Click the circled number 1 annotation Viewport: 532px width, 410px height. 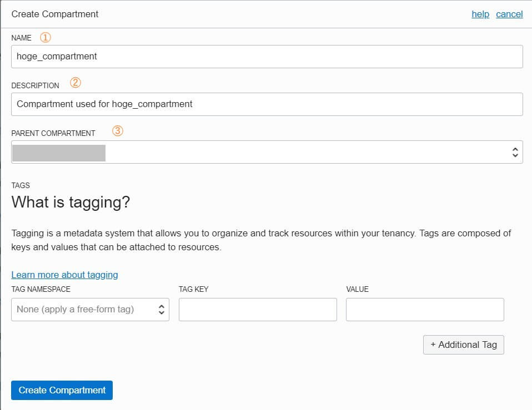pos(46,37)
